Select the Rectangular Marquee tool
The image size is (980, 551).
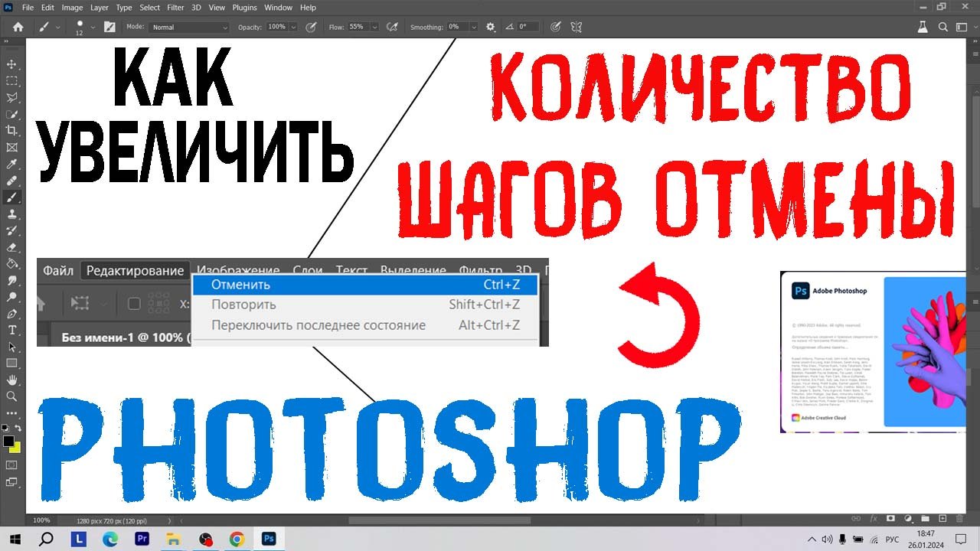click(11, 81)
